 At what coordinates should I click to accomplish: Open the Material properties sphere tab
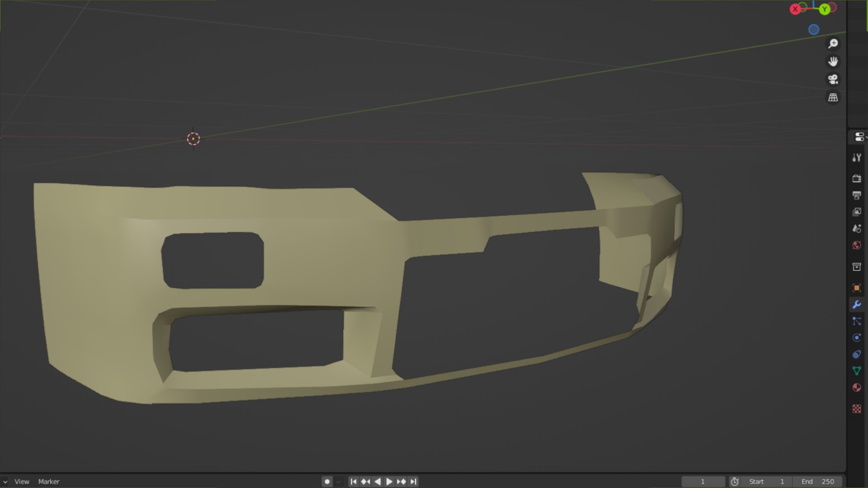tap(856, 388)
